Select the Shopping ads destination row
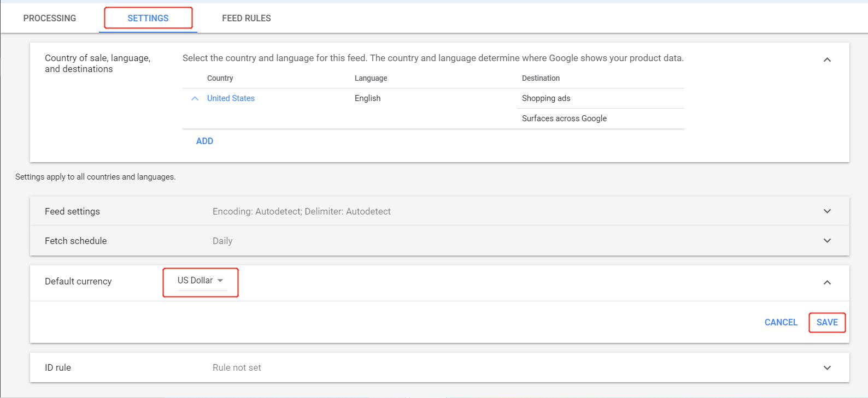Screen dimensions: 868x398 546,98
